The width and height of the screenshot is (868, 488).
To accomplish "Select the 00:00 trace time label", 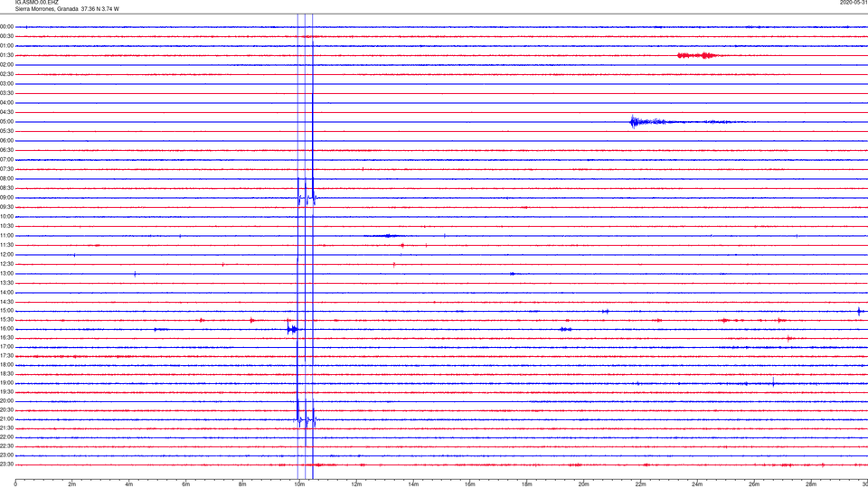I will [x=6, y=26].
